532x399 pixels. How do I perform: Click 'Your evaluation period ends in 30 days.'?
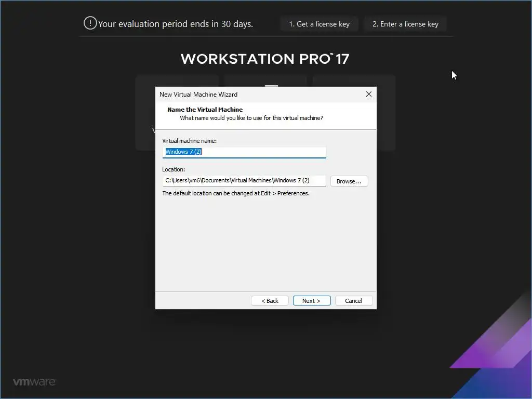point(176,24)
